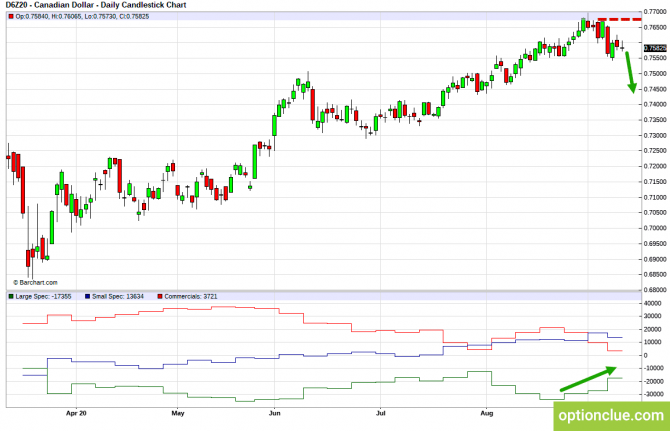Click the 0.69000 price axis label
Screen dimensions: 670x431
[x=655, y=259]
